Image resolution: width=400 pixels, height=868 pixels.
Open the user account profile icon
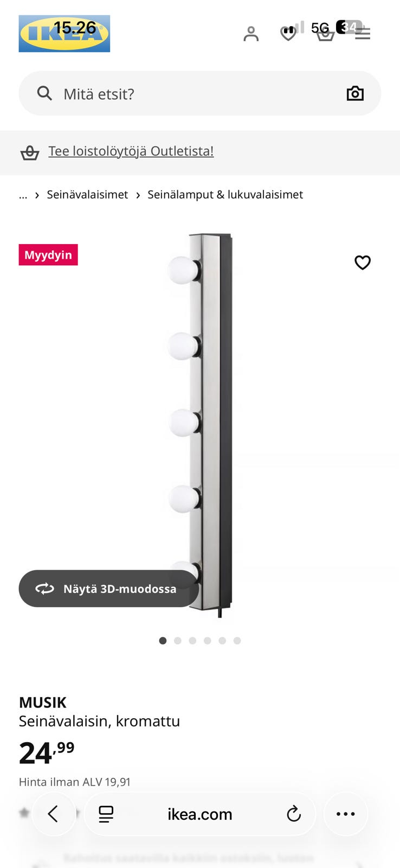point(251,34)
